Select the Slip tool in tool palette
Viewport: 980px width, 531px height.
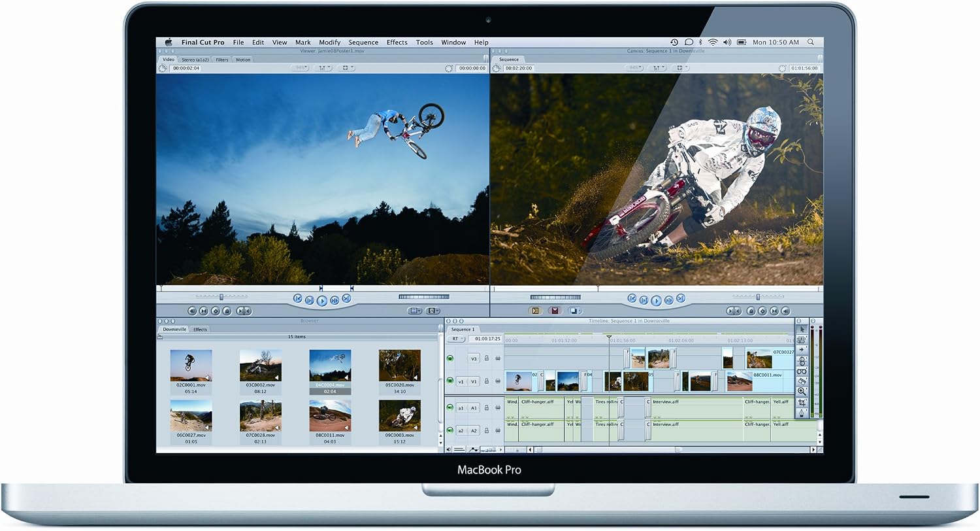tap(802, 371)
